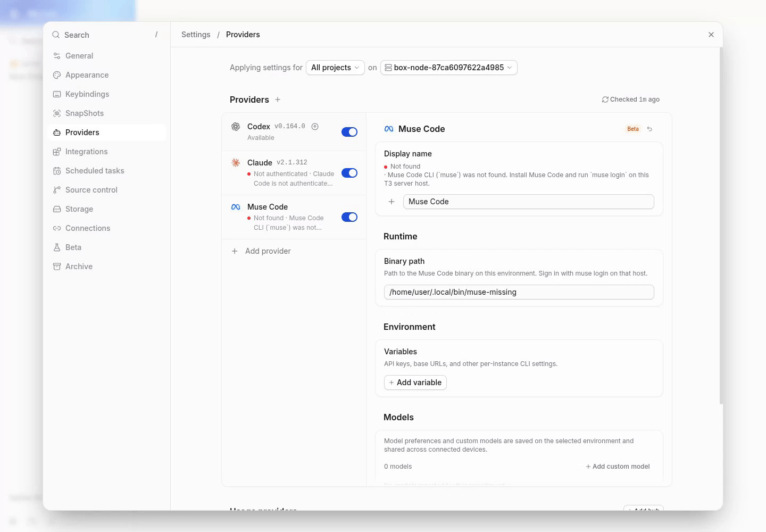
Task: Open Keybindings settings
Action: pos(107,94)
